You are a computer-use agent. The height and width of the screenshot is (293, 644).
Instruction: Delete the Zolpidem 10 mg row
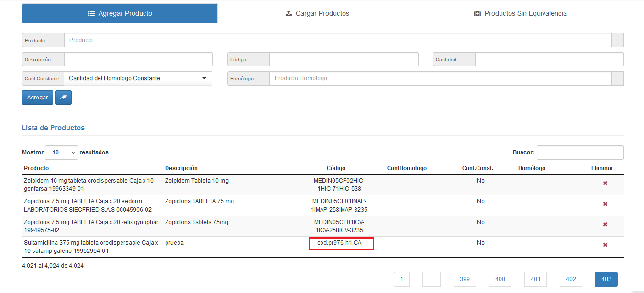pyautogui.click(x=605, y=183)
